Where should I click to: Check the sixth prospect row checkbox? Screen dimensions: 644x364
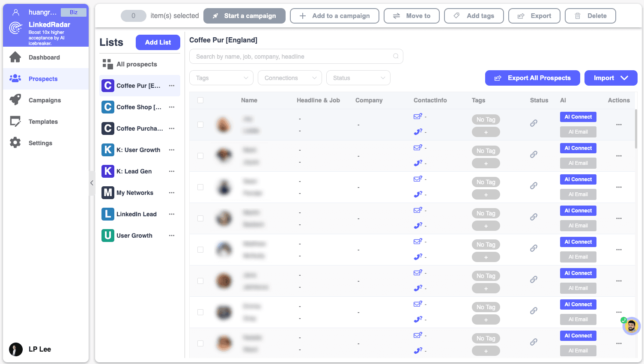[200, 281]
